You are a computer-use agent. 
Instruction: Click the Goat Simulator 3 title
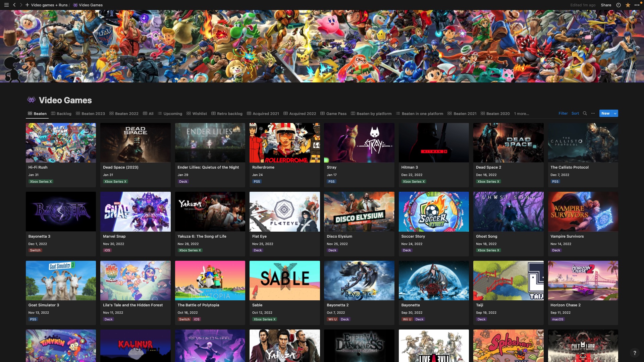click(x=44, y=305)
